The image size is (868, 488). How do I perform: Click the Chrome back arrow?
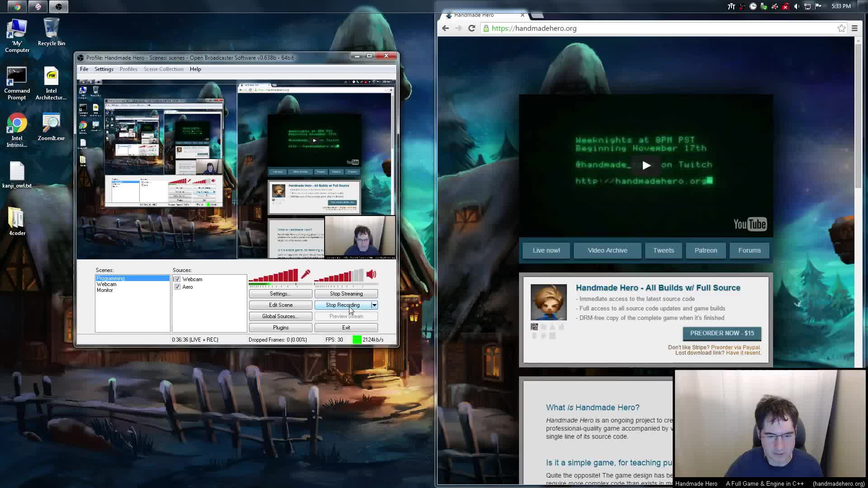(445, 28)
